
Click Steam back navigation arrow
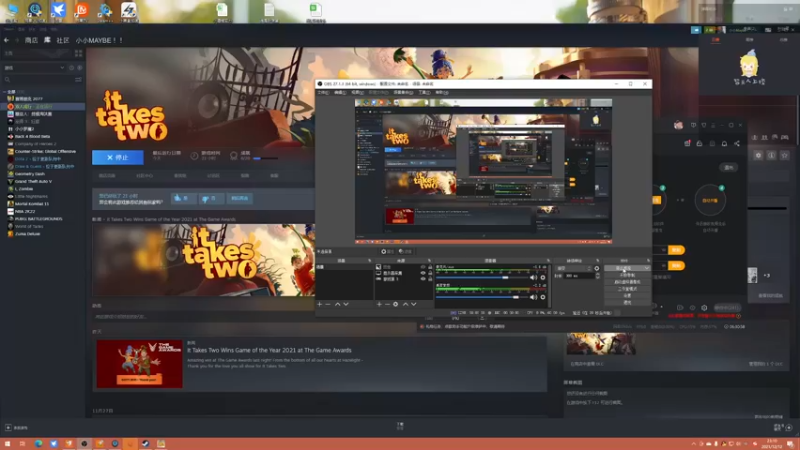point(6,40)
